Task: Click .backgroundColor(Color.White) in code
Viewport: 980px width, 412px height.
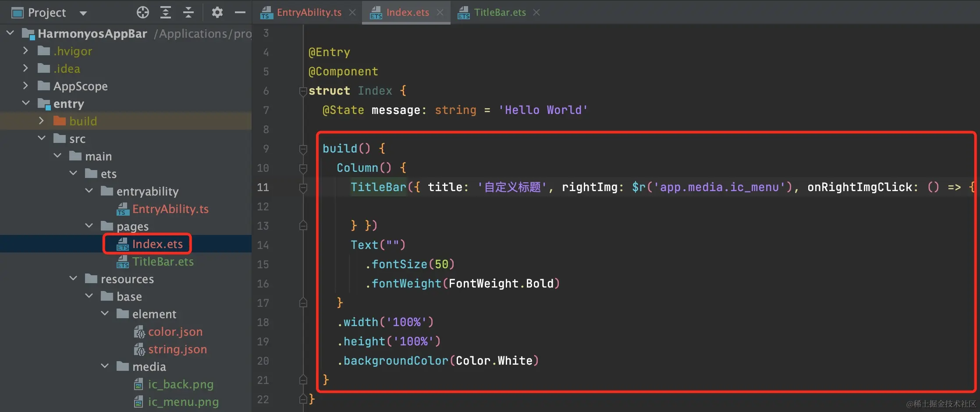Action: (438, 361)
